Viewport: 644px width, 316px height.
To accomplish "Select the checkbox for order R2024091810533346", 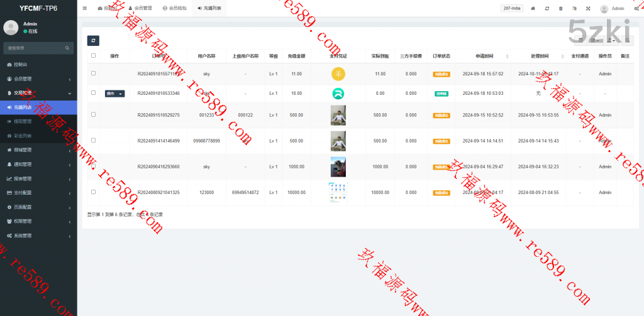I will [94, 93].
